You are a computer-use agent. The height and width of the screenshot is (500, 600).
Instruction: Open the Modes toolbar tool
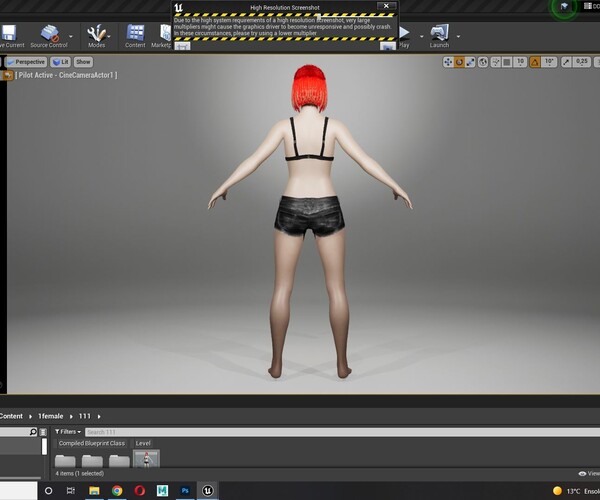click(96, 36)
